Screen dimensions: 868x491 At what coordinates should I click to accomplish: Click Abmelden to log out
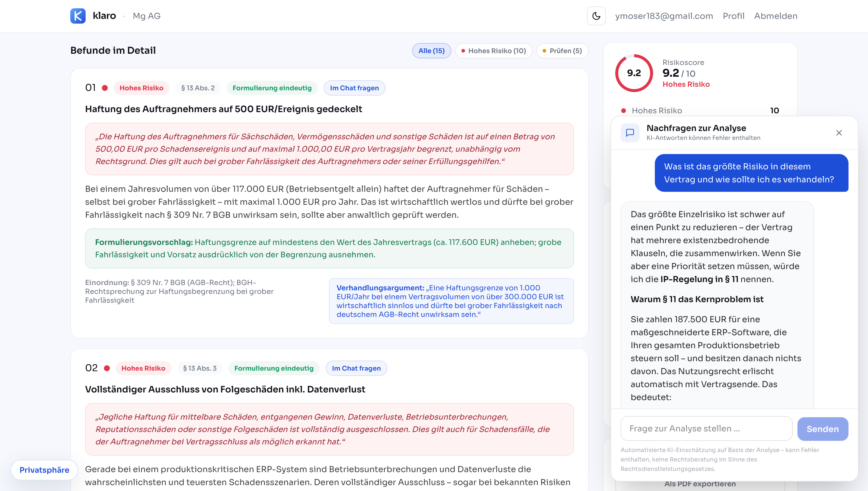click(776, 16)
